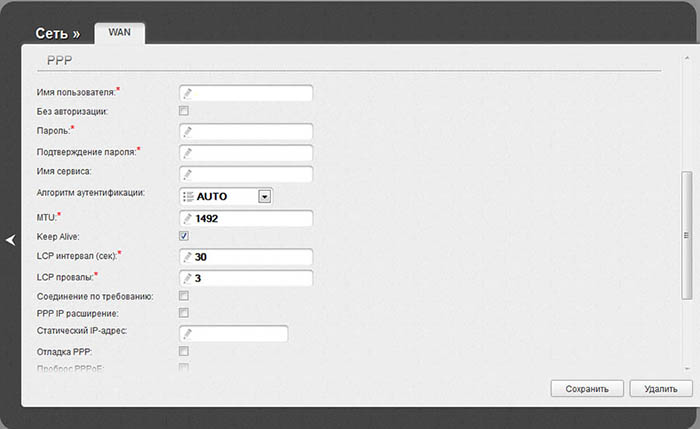700x429 pixels.
Task: Enable the Без авторизации checkbox
Action: click(x=183, y=111)
